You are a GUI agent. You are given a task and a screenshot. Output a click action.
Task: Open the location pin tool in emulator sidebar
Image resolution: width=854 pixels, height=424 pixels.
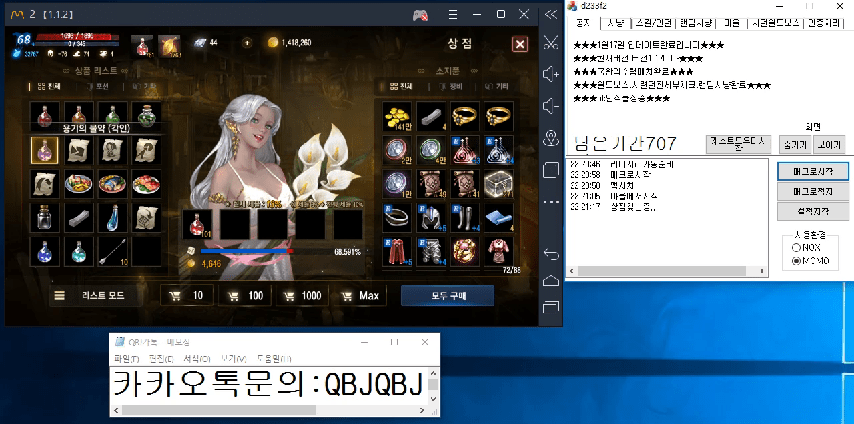pos(551,138)
